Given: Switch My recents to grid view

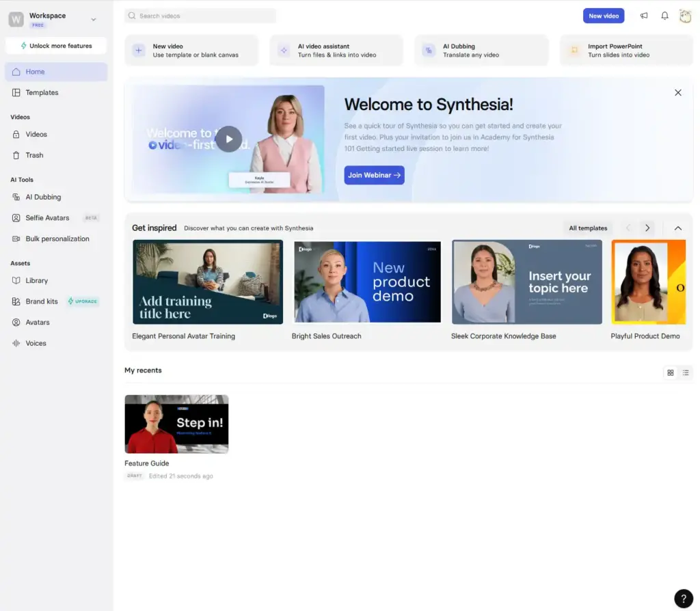Looking at the screenshot, I should click(671, 372).
